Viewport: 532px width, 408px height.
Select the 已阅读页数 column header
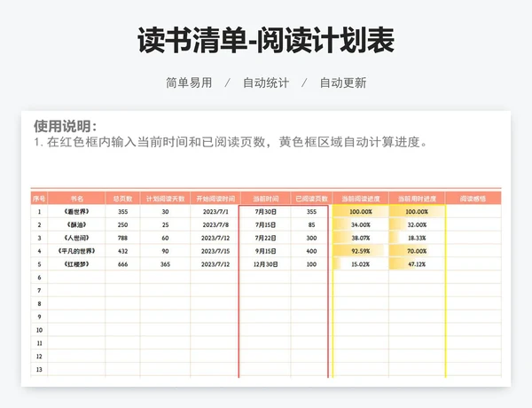(x=311, y=199)
